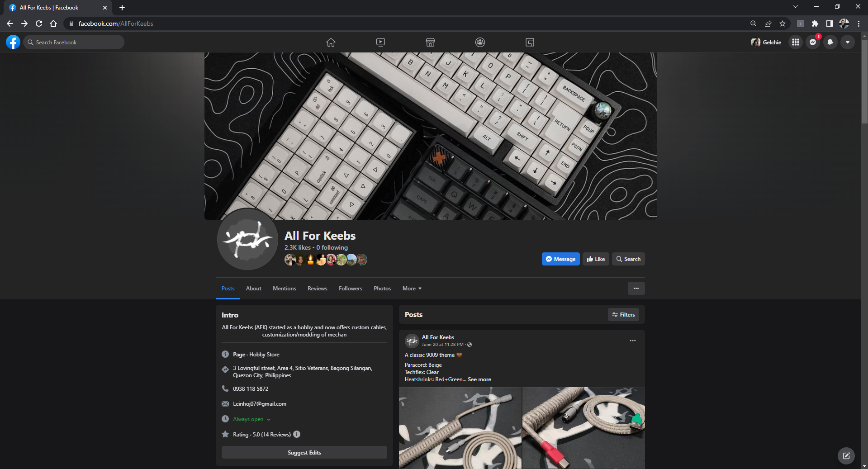Go to Marketplace icon
This screenshot has width=868, height=469.
point(430,42)
